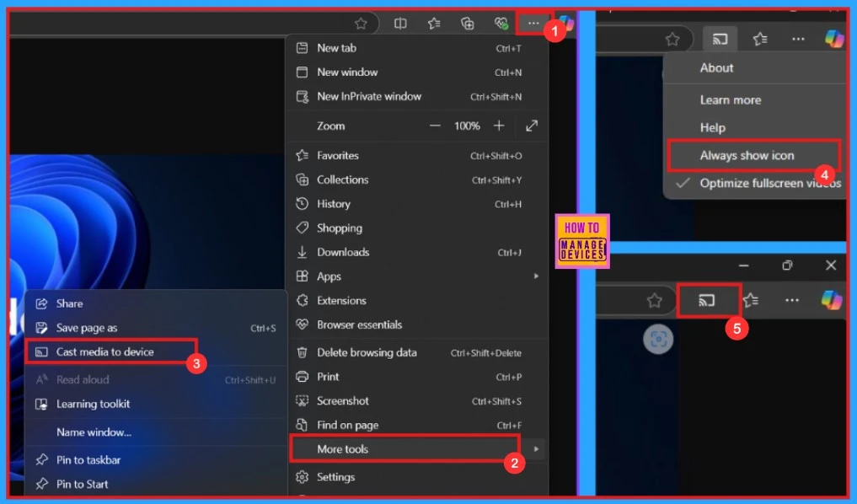
Task: Open ellipsis menu in top-right browser toolbar
Action: 798,39
